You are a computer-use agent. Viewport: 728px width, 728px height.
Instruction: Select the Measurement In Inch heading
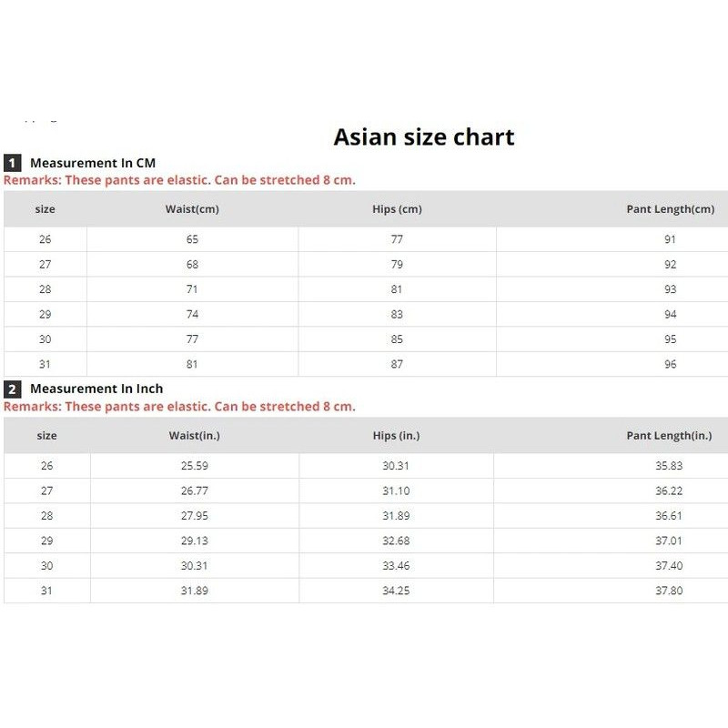96,389
